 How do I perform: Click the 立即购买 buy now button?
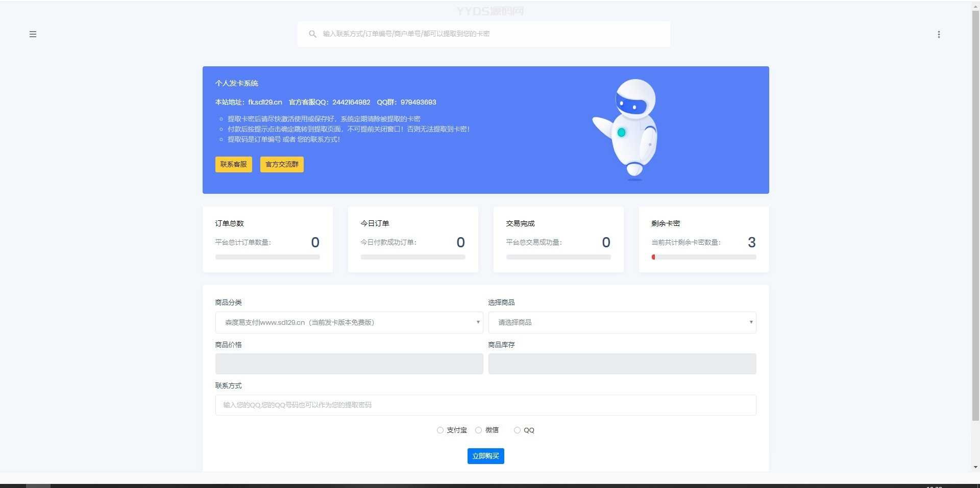485,456
